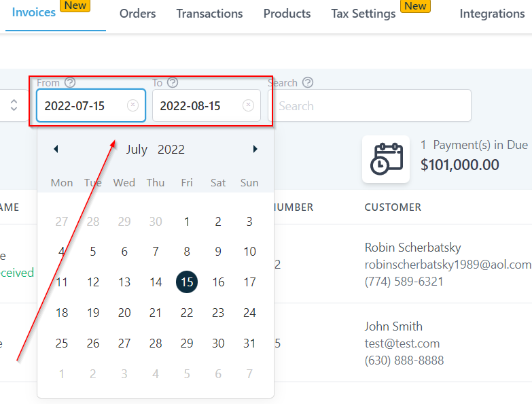Open the robinscherbatsky1989@aol.com email link
The height and width of the screenshot is (404, 532).
coord(448,264)
